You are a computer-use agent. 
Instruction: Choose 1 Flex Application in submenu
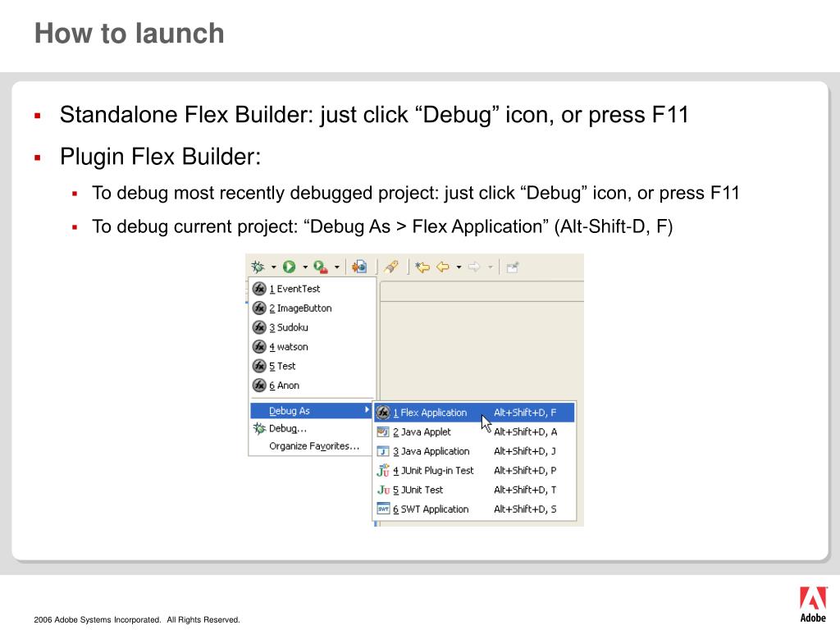pos(474,413)
